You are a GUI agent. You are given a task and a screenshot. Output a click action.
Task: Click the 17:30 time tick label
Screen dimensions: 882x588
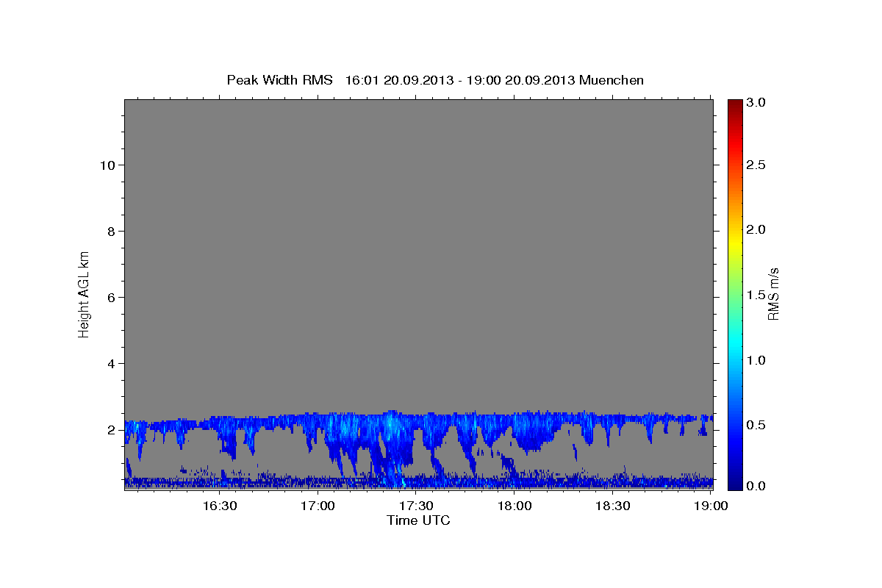point(416,506)
